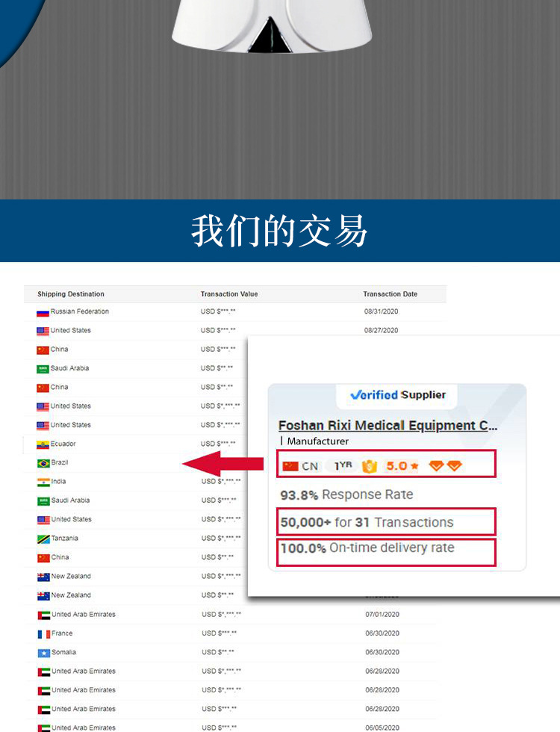This screenshot has height=732, width=560.
Task: Click the transaction value in Ecuador row
Action: pos(218,444)
